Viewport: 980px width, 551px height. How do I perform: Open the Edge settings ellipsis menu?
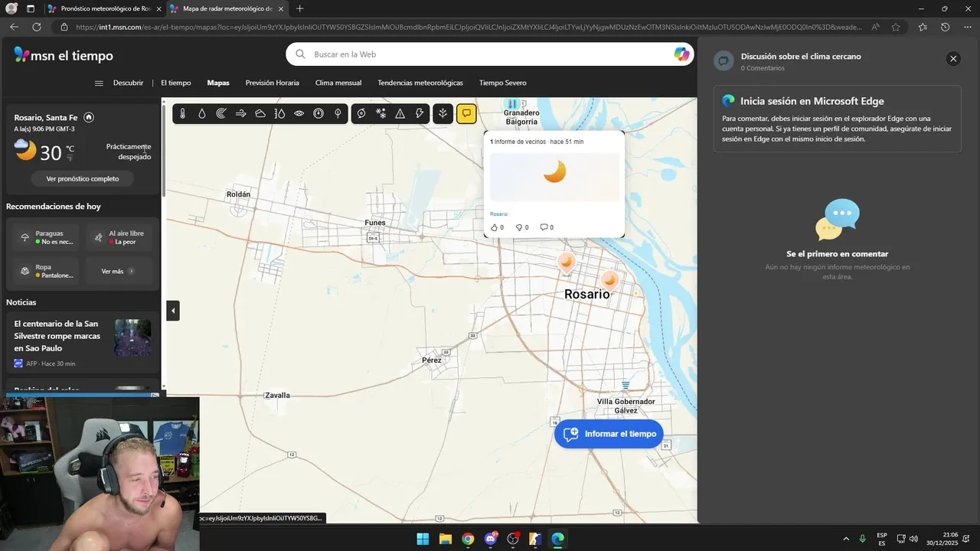[x=967, y=27]
